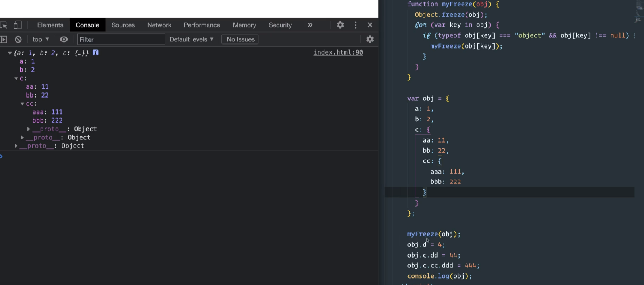Image resolution: width=644 pixels, height=285 pixels.
Task: Click the 'obj.c.dd = 44;' code line
Action: [434, 255]
